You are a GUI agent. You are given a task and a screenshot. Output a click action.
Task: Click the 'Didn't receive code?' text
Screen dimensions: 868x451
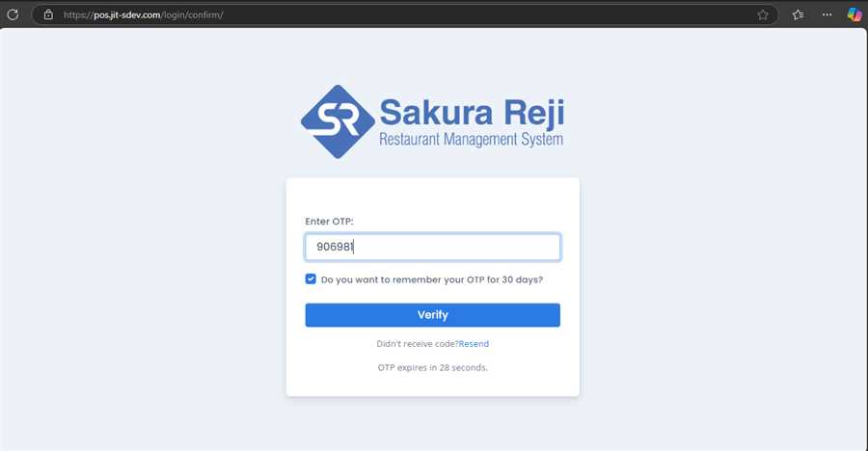pyautogui.click(x=417, y=344)
